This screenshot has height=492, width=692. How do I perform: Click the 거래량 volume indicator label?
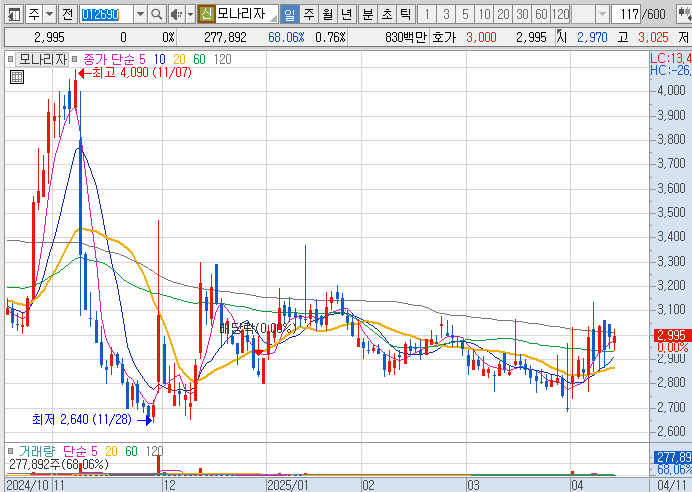click(37, 451)
